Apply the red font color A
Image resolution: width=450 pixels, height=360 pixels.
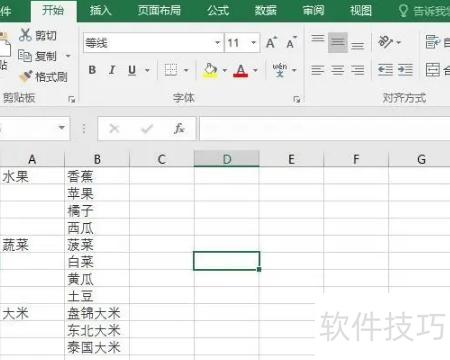click(241, 70)
